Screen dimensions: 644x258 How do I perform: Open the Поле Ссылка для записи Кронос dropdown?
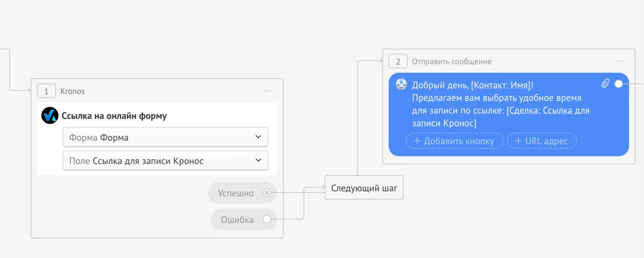coord(166,161)
